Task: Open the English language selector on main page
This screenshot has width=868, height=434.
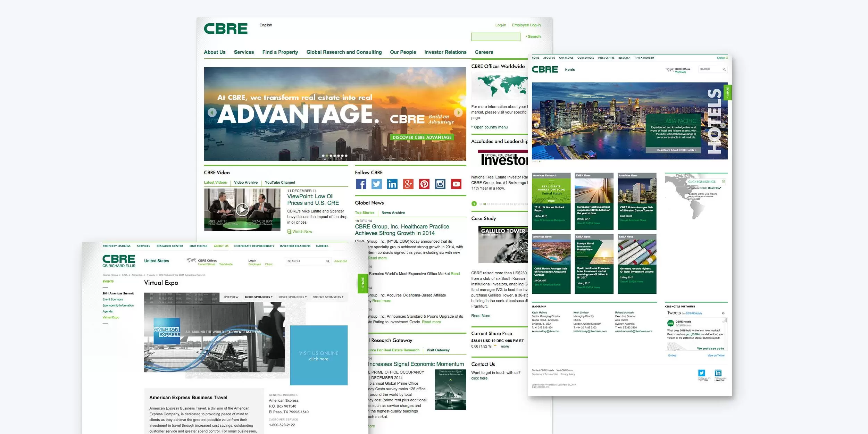Action: 266,25
